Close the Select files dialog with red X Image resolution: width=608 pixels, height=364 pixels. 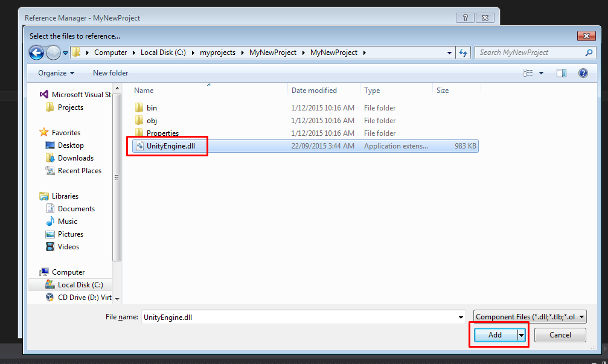[x=586, y=36]
